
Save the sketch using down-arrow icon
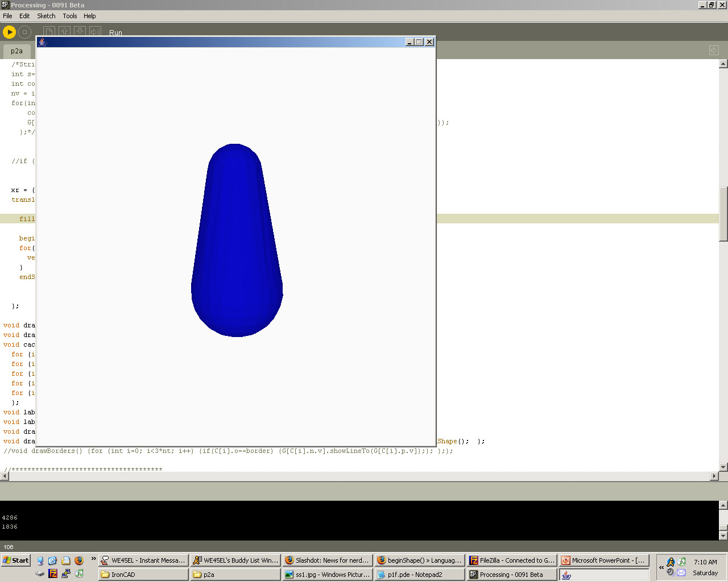80,32
